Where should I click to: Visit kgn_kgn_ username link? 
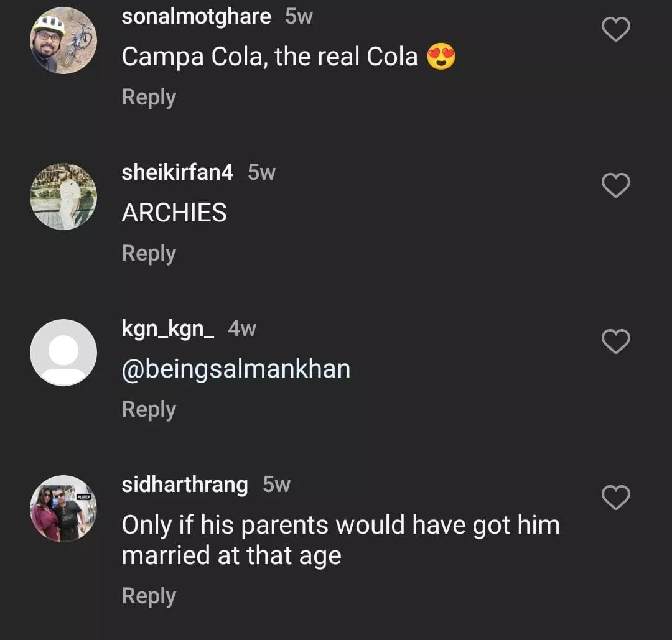point(168,328)
